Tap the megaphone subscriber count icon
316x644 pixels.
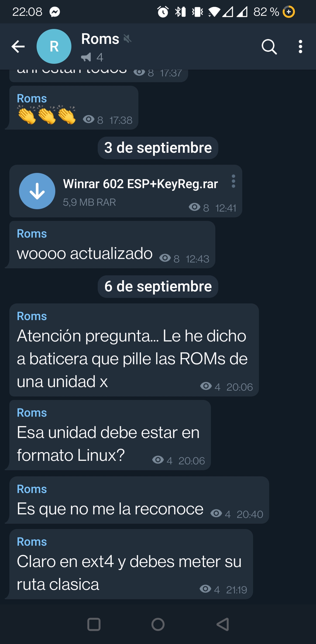tap(86, 57)
